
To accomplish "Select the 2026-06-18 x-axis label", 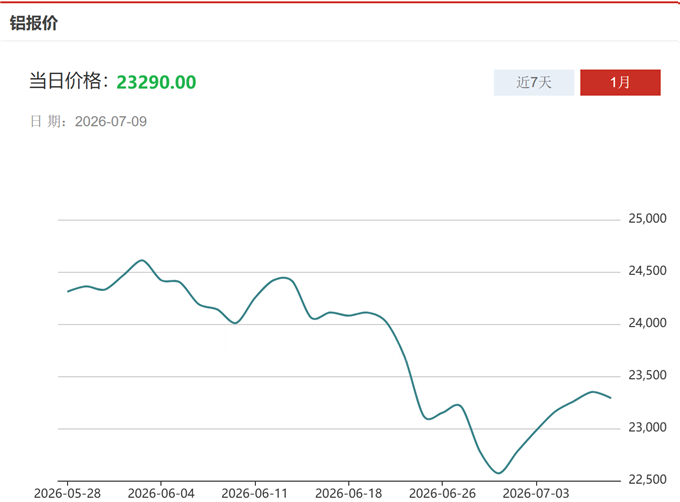I will [x=349, y=493].
